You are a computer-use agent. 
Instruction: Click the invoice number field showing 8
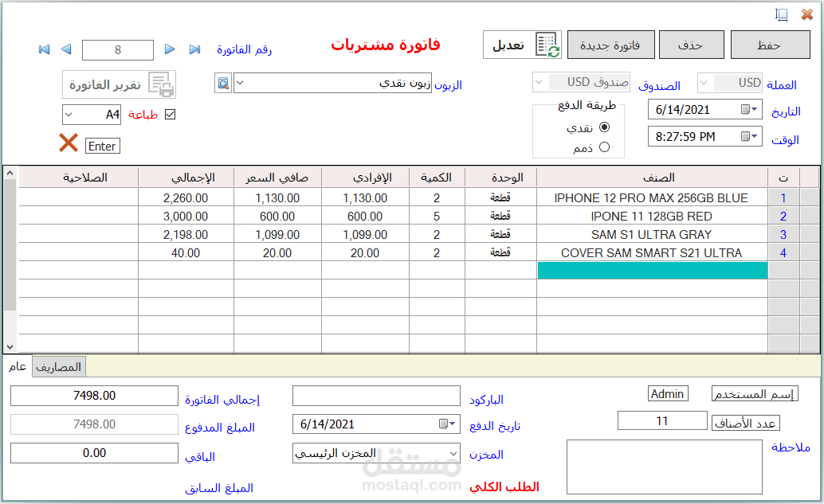click(118, 50)
